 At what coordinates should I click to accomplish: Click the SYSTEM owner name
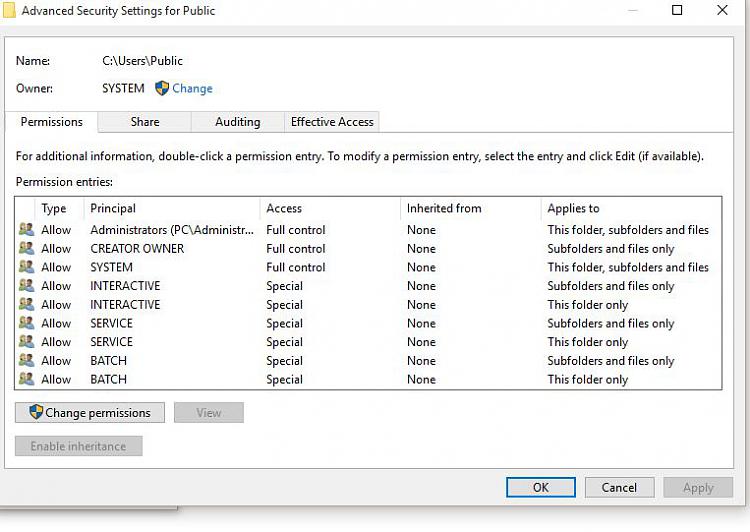123,89
